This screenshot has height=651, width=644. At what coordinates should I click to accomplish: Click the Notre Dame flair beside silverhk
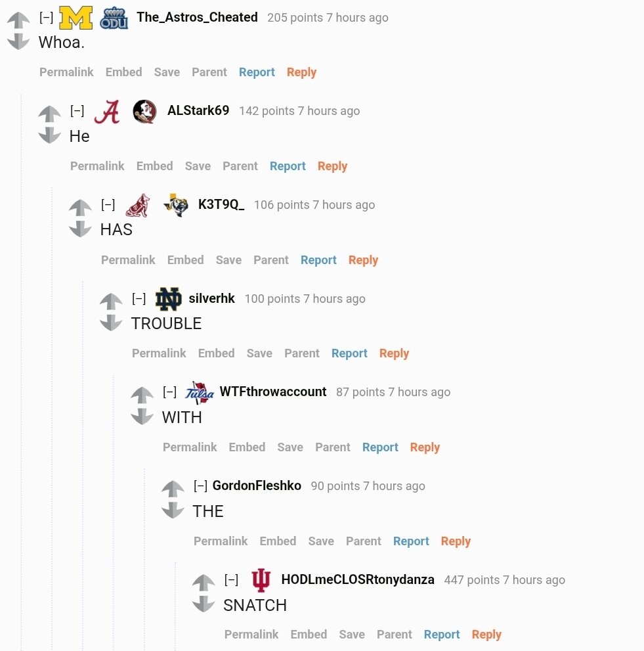coord(168,300)
